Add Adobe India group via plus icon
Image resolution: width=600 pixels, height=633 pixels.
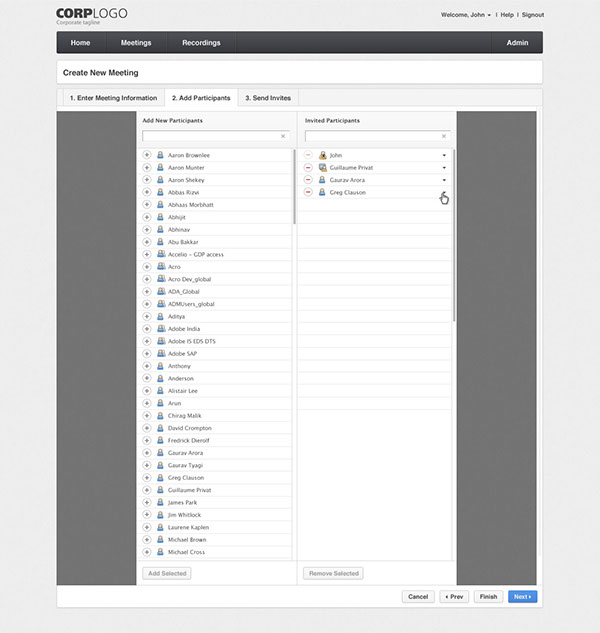[147, 329]
